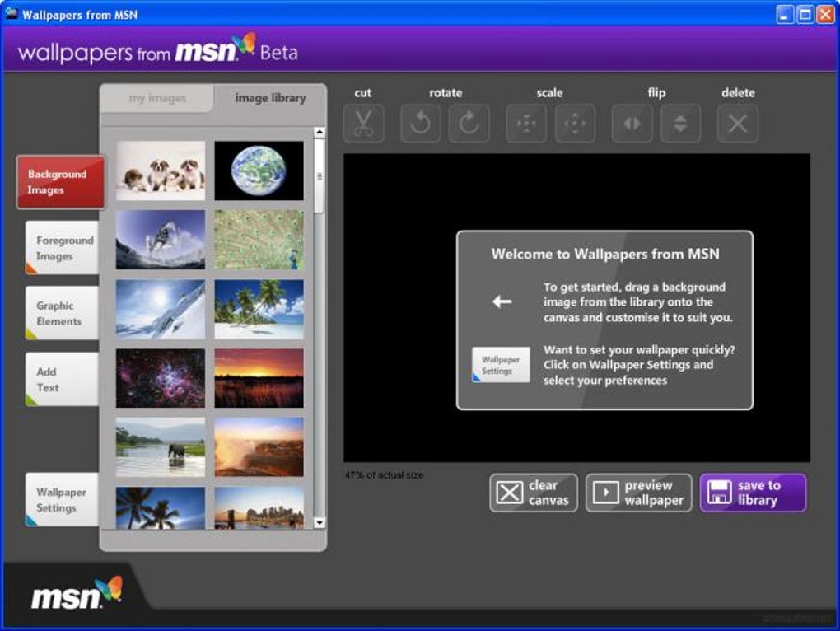Select the misty waterfall sunset thumbnail
The width and height of the screenshot is (840, 631).
259,447
